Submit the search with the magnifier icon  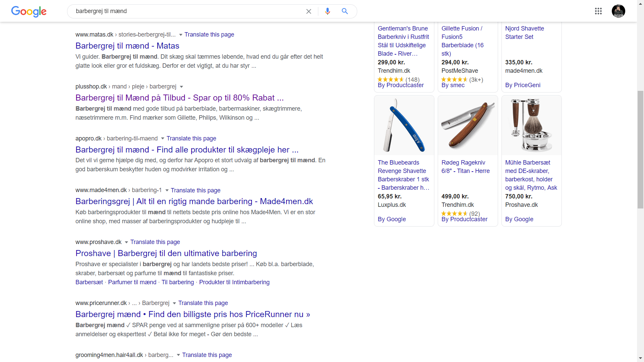[344, 11]
